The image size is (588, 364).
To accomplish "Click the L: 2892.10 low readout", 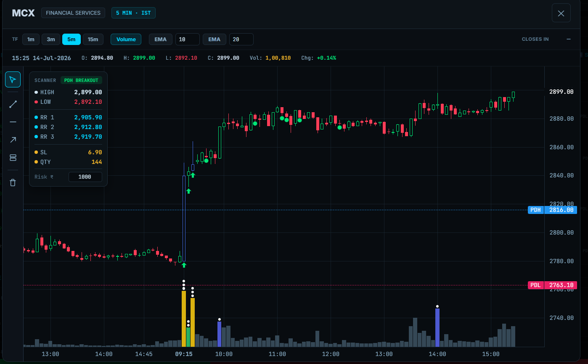I will [x=181, y=58].
